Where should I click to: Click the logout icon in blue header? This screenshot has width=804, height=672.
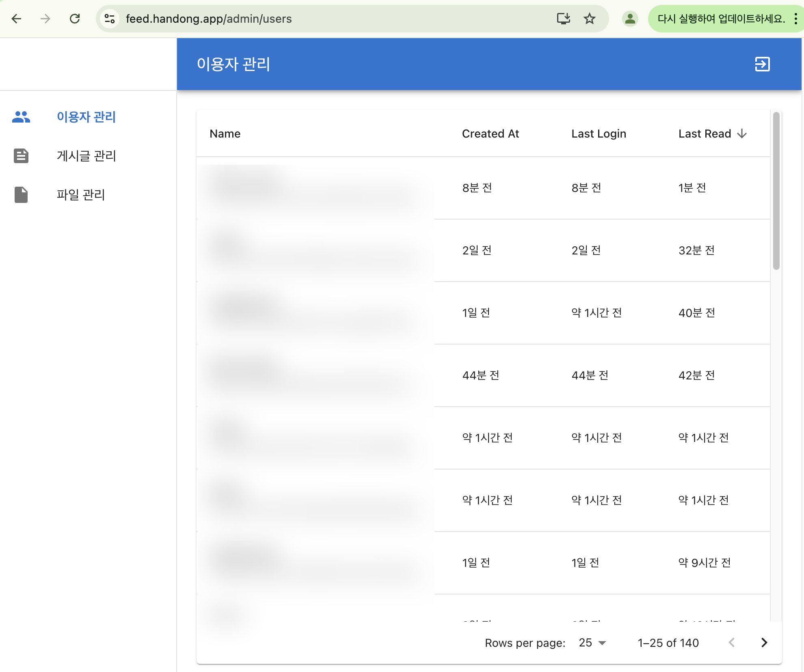pos(762,64)
